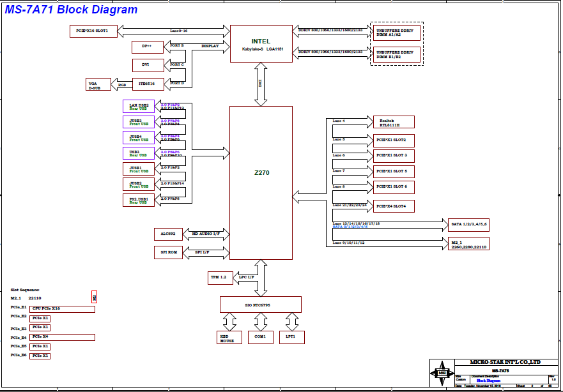Click the "DP++" display output block
563x392 pixels.
(x=148, y=47)
